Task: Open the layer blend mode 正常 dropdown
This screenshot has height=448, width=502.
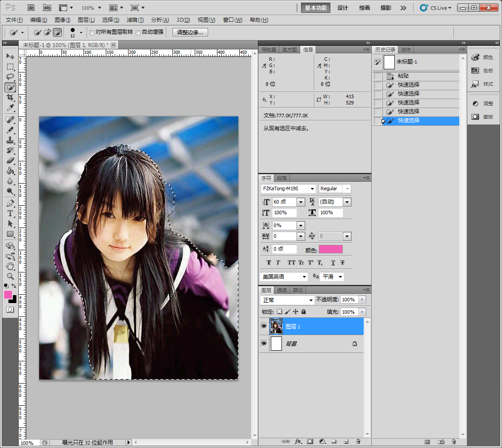Action: coord(287,300)
